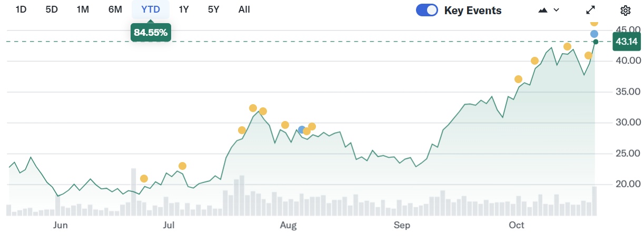Expand chart to full screen
This screenshot has width=644, height=242.
click(591, 10)
